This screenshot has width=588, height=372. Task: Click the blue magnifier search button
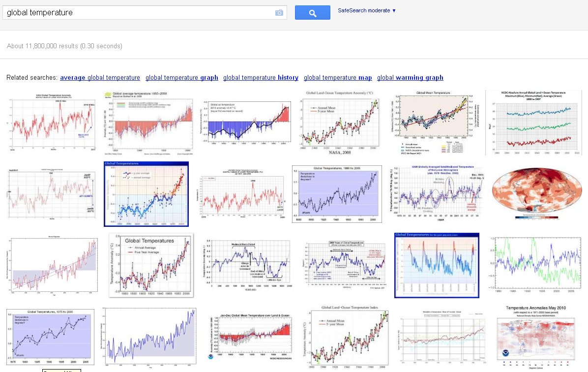point(312,13)
